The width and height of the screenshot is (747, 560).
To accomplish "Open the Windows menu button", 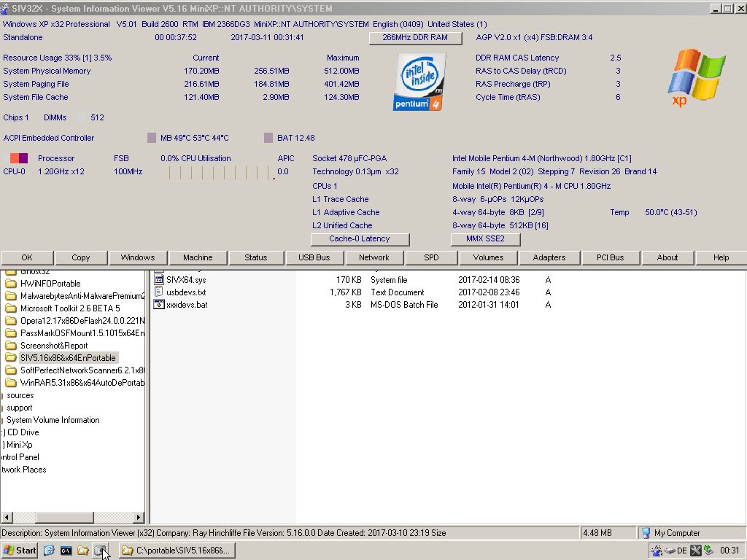I will tap(138, 257).
